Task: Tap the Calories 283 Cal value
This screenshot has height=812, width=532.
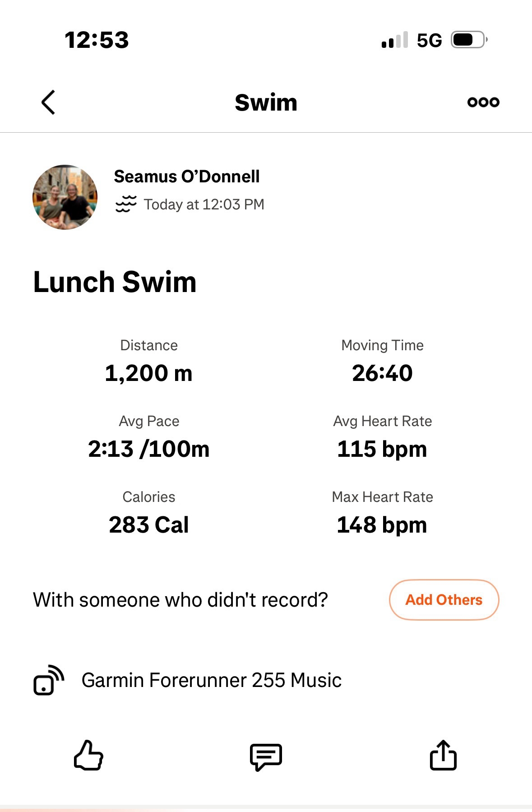Action: pyautogui.click(x=148, y=524)
